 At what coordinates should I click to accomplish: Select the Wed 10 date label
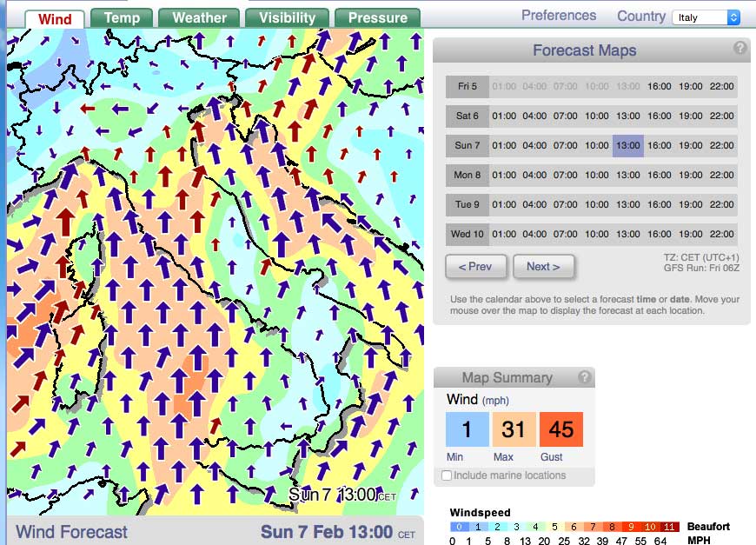click(x=468, y=234)
